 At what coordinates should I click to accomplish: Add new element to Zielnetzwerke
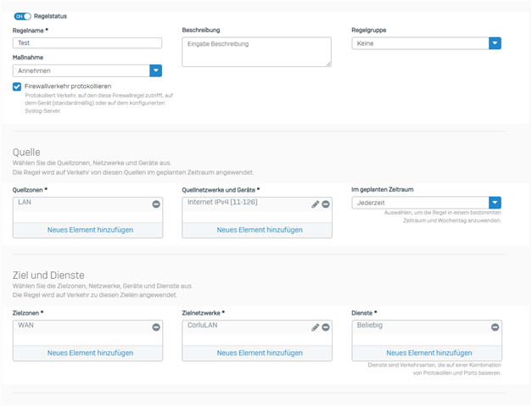point(259,353)
